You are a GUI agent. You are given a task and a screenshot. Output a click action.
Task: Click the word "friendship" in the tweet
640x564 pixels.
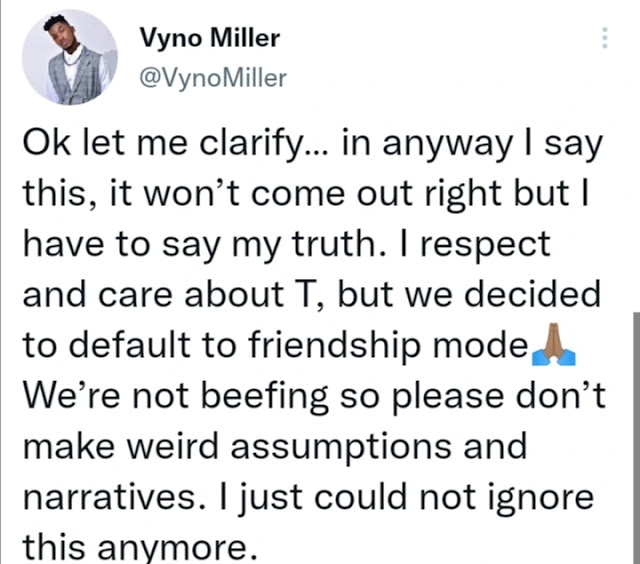pyautogui.click(x=334, y=345)
